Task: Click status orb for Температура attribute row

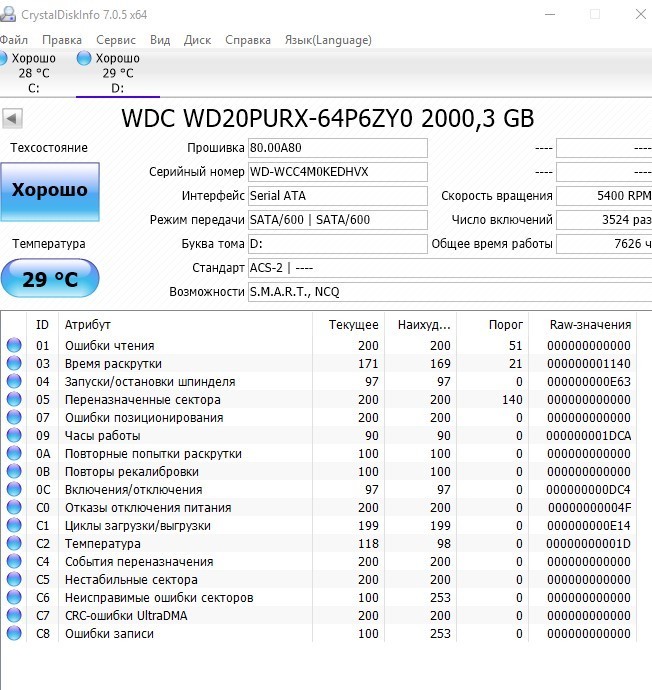Action: tap(14, 543)
